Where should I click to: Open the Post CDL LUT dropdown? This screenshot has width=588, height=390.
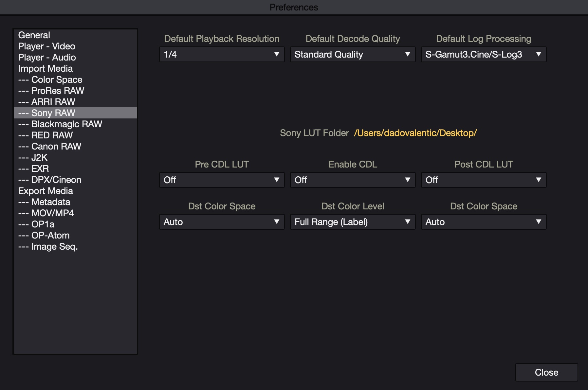point(484,180)
